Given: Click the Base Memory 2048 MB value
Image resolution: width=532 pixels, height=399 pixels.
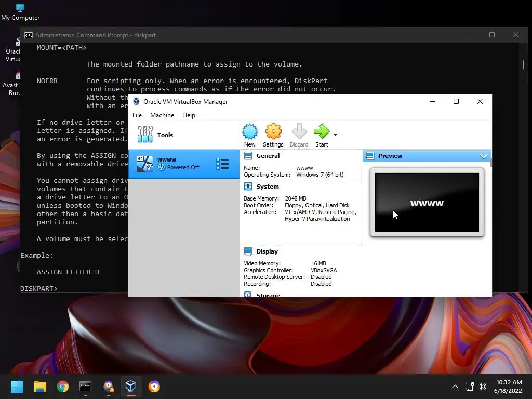Looking at the screenshot, I should pyautogui.click(x=296, y=198).
